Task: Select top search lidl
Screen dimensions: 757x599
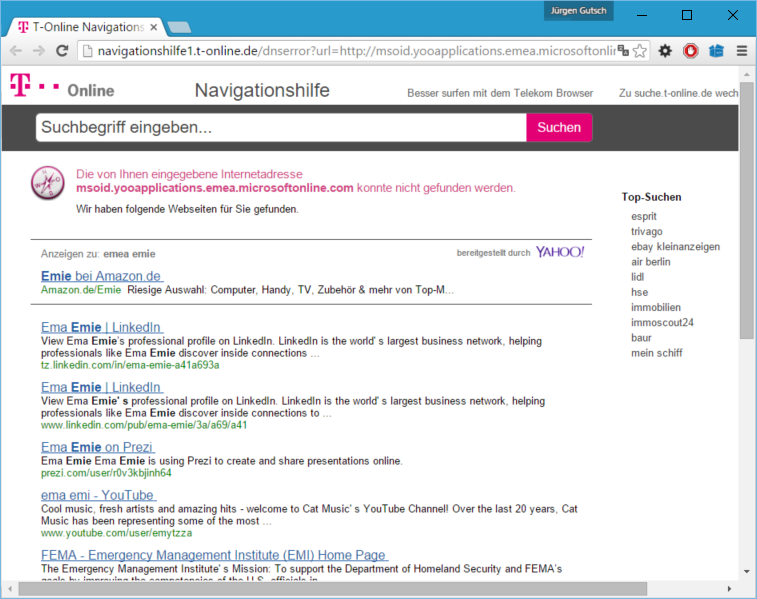Action: (637, 277)
